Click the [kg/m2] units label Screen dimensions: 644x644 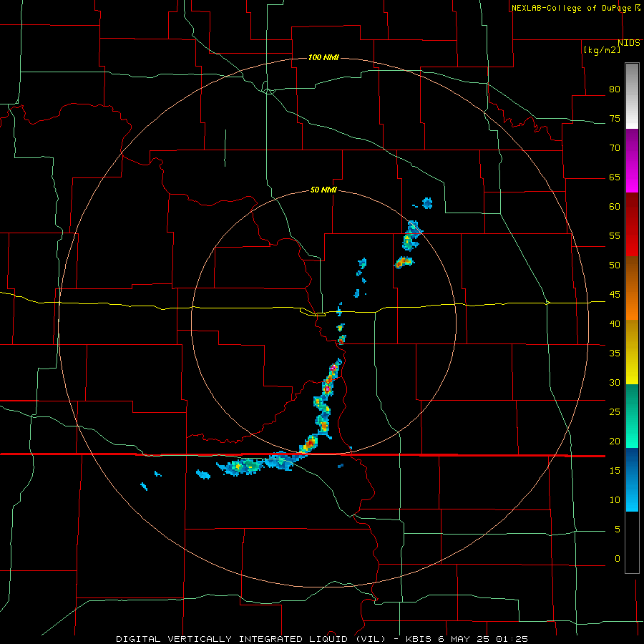(x=602, y=50)
